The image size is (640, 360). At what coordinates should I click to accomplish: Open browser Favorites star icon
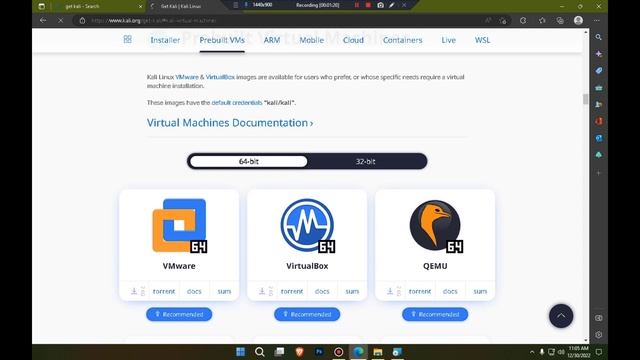542,20
